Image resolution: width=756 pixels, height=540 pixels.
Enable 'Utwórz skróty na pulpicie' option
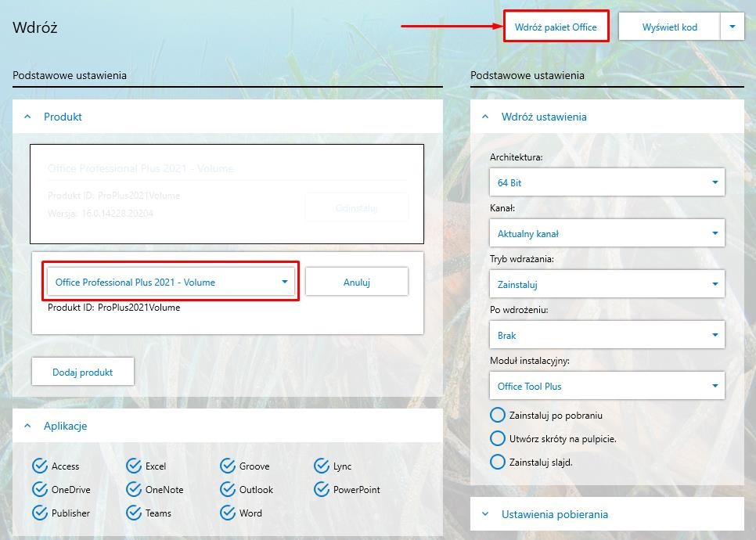pyautogui.click(x=498, y=439)
